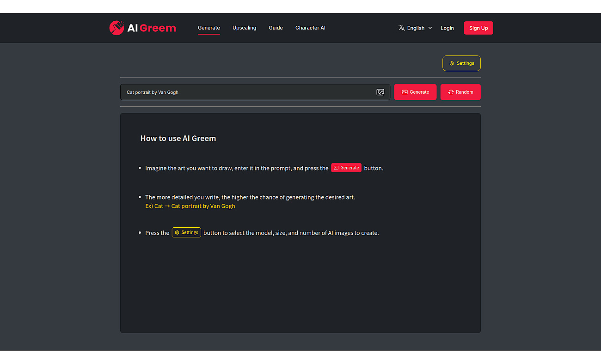
Task: Click the example 'Cat portrait by Van Gogh' text
Action: (203, 206)
